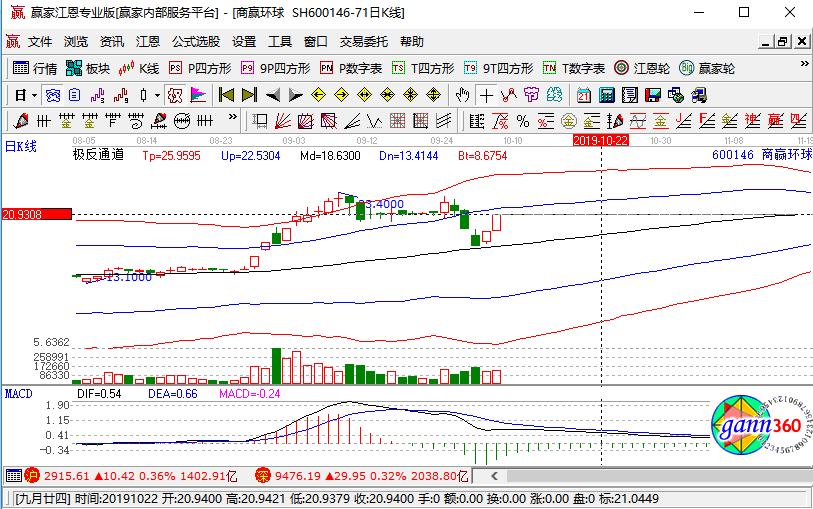Screen dimensions: 813x509
Task: Open the 江恩 menu
Action: pyautogui.click(x=148, y=41)
